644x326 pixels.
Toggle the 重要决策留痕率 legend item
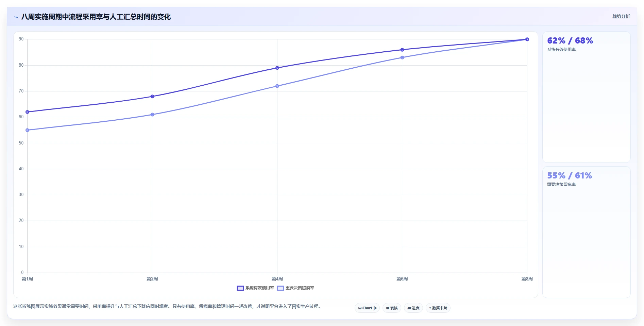[x=295, y=288]
